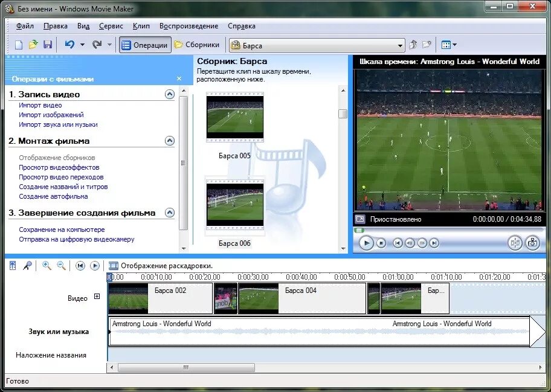The width and height of the screenshot is (551, 392).
Task: Open the Справка menu
Action: [242, 26]
